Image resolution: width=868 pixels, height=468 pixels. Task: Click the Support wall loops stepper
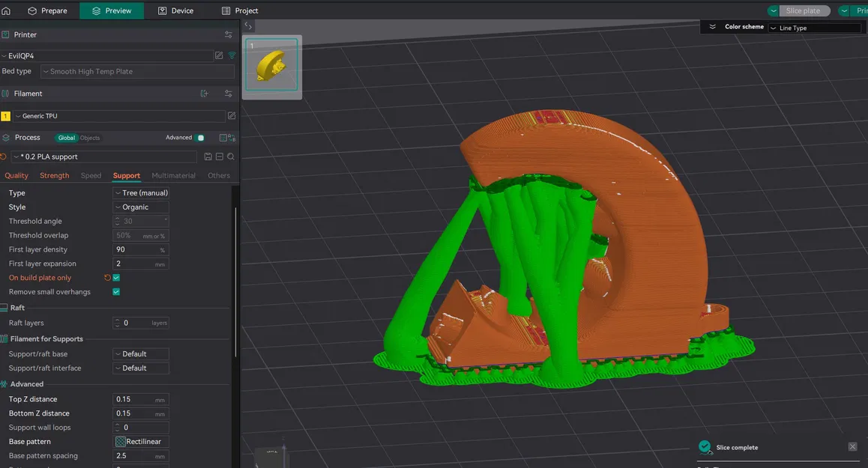[141, 427]
